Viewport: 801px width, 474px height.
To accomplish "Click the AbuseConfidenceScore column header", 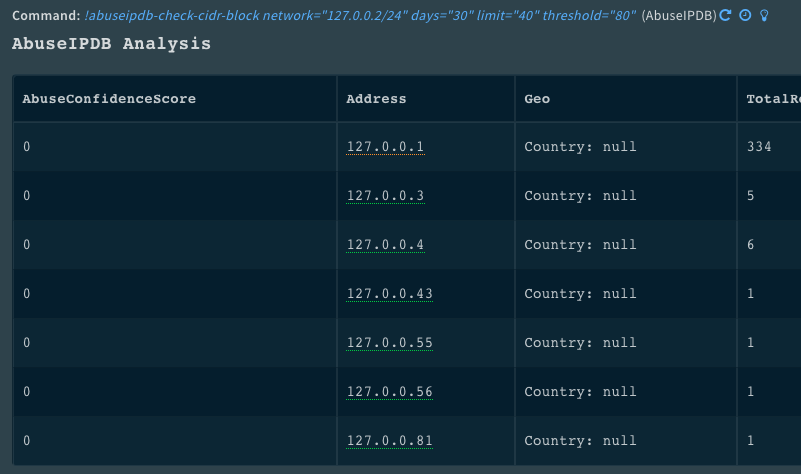I will pyautogui.click(x=109, y=99).
